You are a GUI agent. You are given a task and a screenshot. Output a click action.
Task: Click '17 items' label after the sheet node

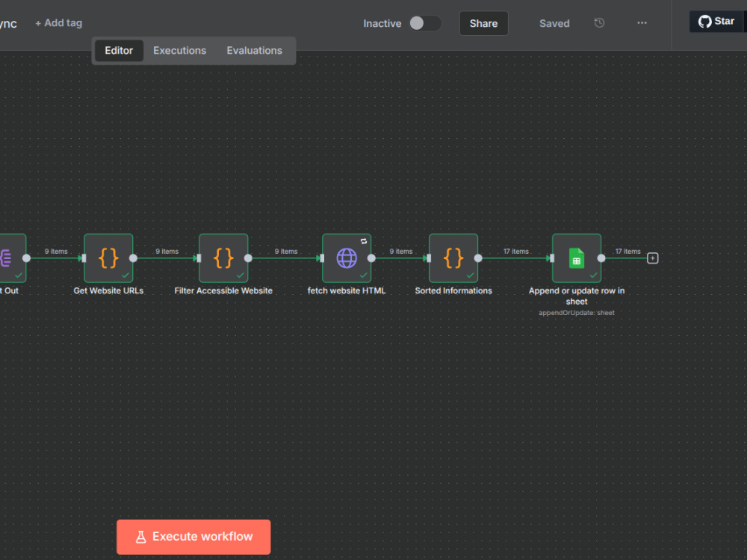(628, 252)
